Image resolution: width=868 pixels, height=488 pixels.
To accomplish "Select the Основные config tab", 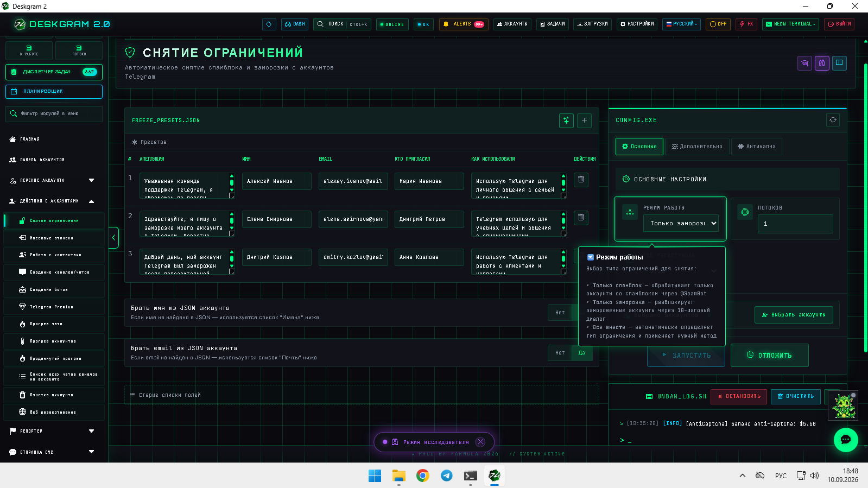I will tap(639, 147).
